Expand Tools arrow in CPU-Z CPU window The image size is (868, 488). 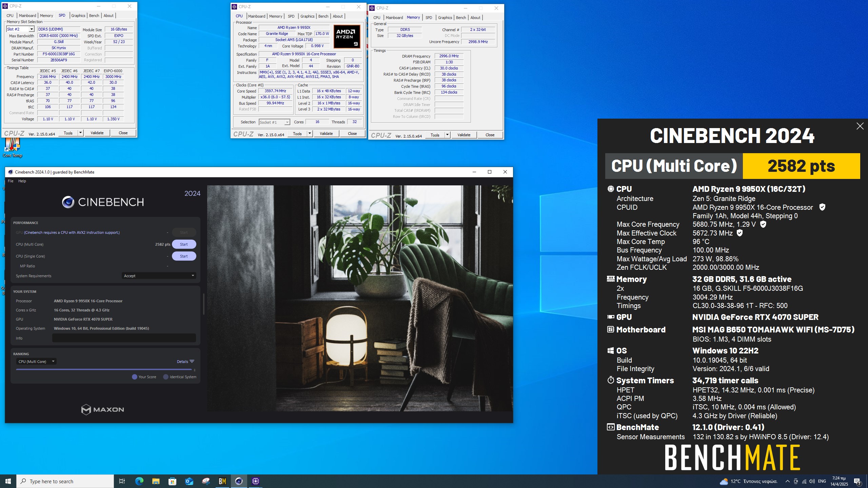310,134
